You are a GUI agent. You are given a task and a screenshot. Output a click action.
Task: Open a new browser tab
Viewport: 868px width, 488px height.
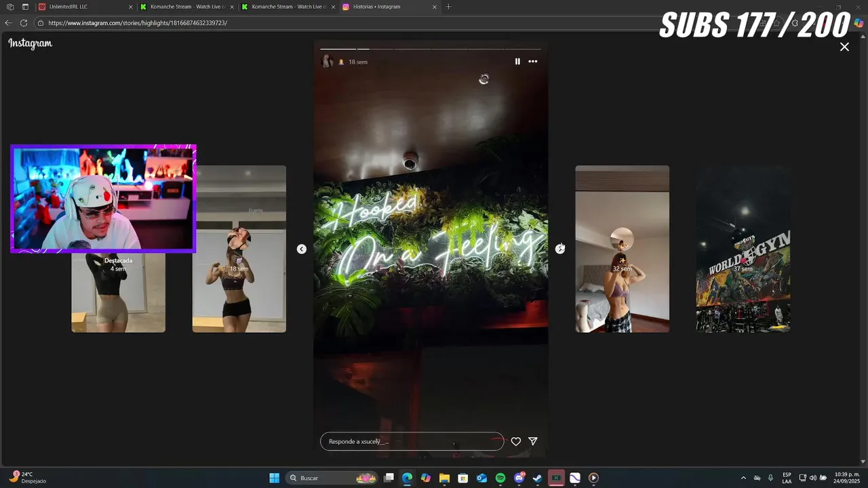click(x=448, y=7)
